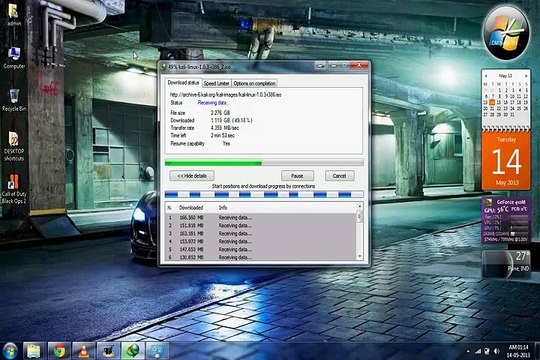Screen dimensions: 540x360
Task: Click the File size value 2.276 GB
Action: pos(220,113)
